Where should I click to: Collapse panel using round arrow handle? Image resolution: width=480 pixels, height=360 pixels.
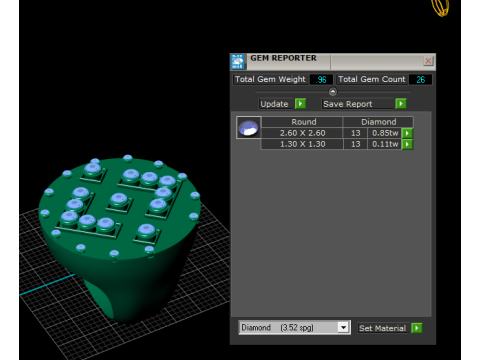coord(333,91)
